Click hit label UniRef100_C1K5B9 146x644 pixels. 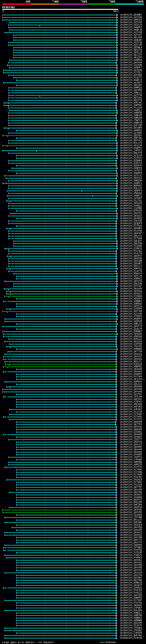click(x=131, y=208)
